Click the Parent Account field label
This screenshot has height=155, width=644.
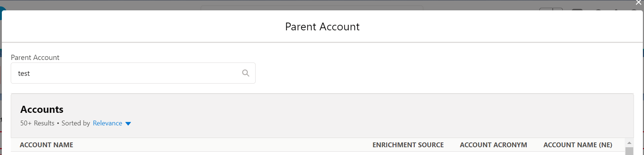coord(35,57)
